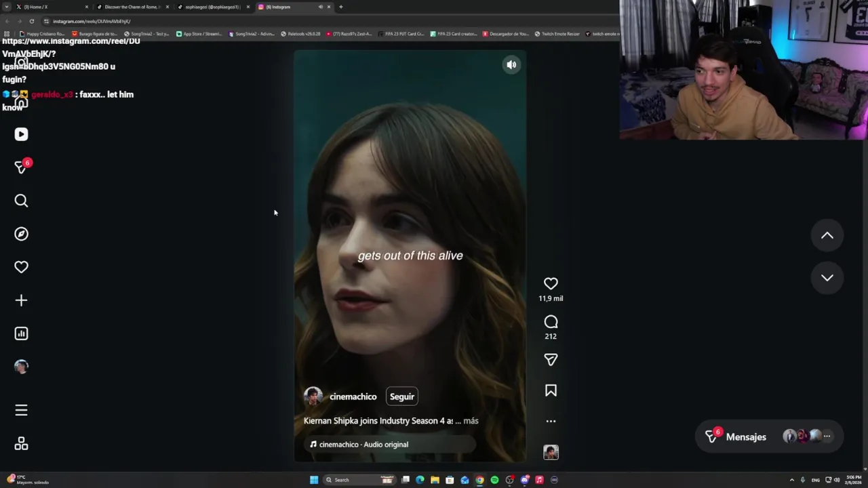Open a new browser tab with plus
This screenshot has height=488, width=868.
[340, 7]
